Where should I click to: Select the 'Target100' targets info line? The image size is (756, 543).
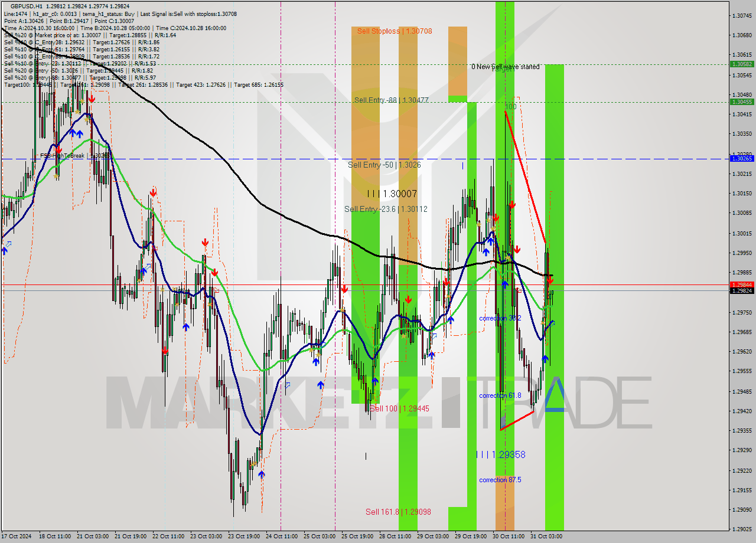click(x=144, y=85)
